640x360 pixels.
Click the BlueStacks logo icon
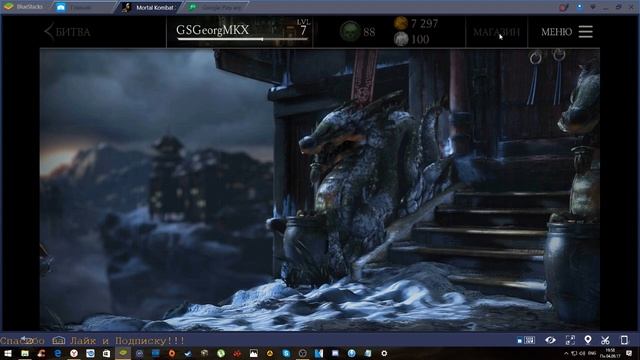click(9, 7)
